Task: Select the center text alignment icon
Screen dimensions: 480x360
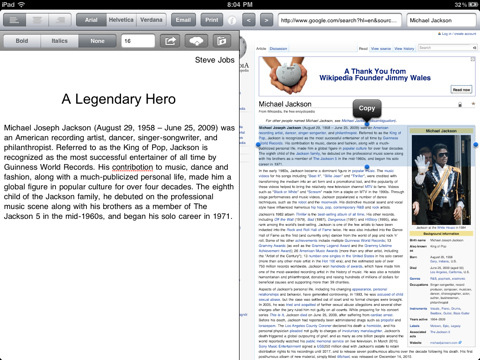Action: [x=37, y=20]
